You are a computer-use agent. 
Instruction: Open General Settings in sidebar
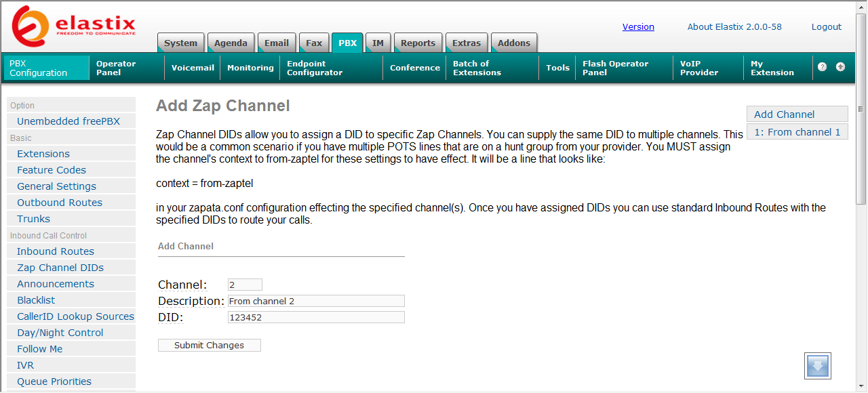click(71, 186)
